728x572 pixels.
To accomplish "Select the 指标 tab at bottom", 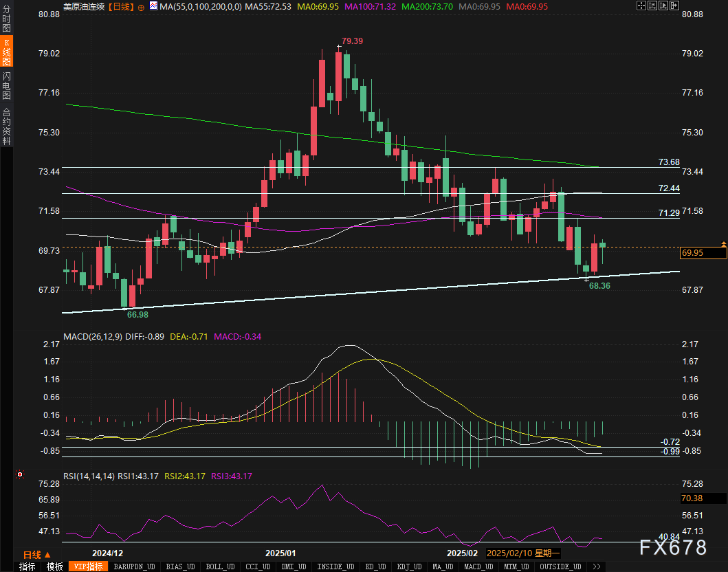I will click(x=27, y=566).
